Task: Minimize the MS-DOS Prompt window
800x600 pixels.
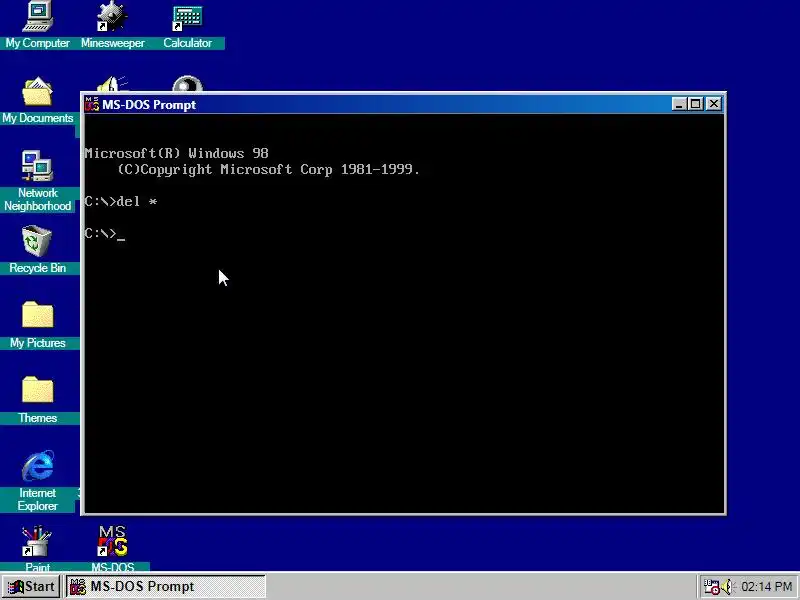Action: coord(679,104)
